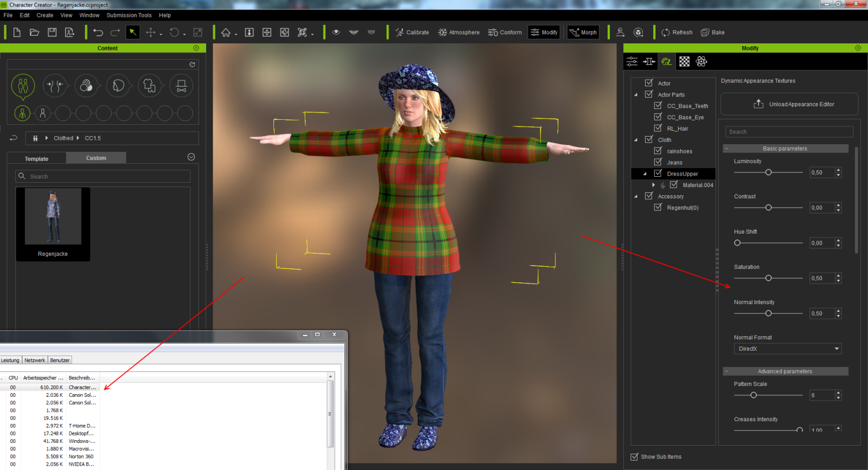
Task: Select the Regenjacke thumbnail
Action: click(x=53, y=223)
